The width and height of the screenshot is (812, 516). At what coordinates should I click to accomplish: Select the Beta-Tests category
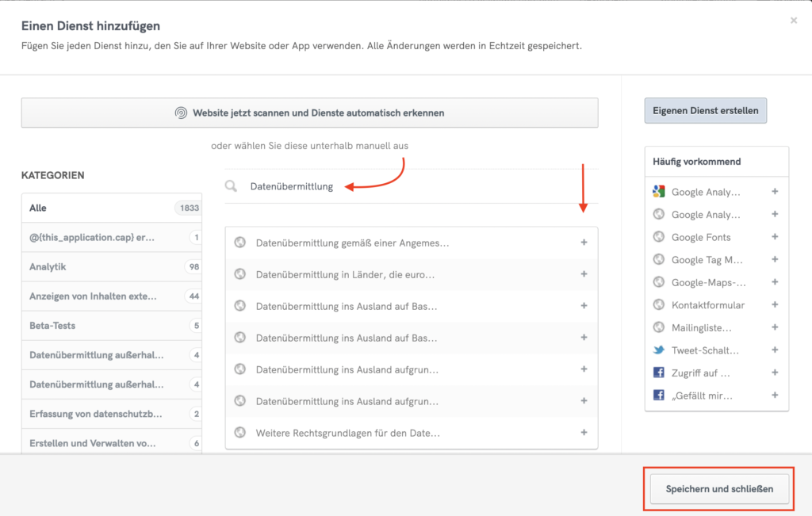point(111,326)
